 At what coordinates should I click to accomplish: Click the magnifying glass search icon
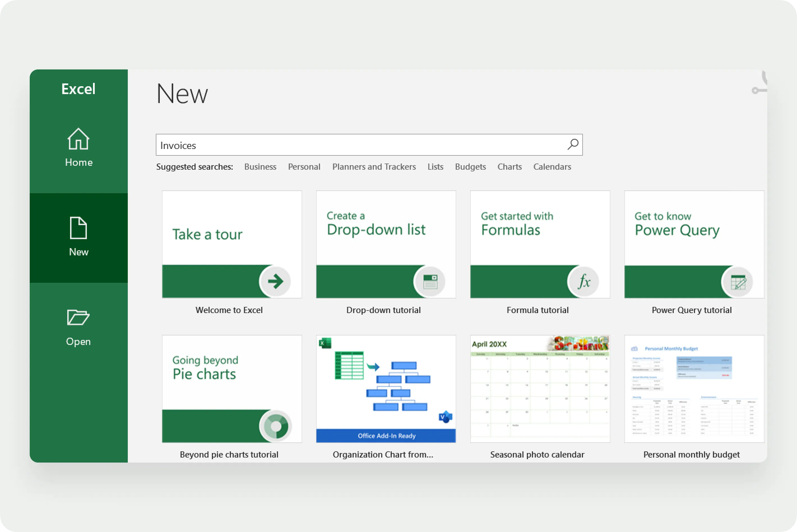coord(573,144)
